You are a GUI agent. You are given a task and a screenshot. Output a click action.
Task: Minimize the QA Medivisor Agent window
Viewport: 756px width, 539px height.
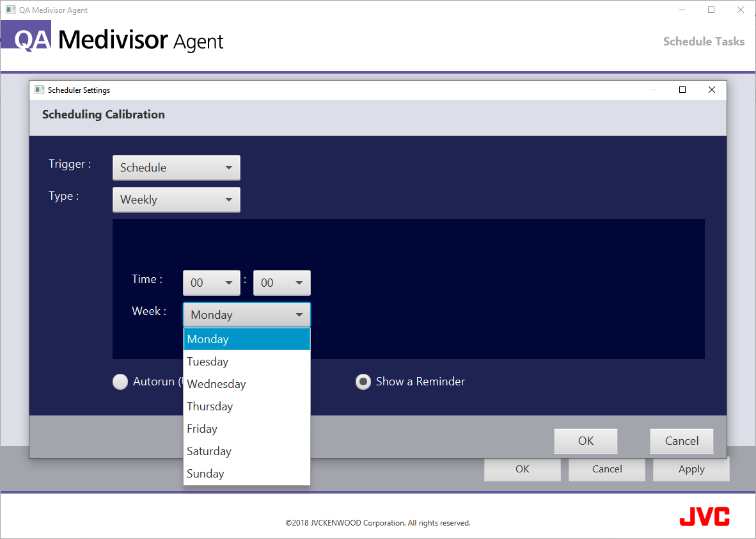pyautogui.click(x=682, y=10)
